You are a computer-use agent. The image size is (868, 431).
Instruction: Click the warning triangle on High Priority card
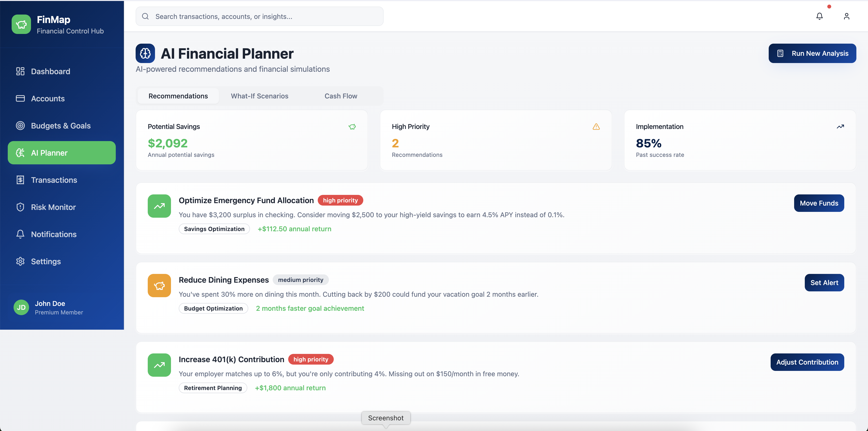pyautogui.click(x=596, y=127)
